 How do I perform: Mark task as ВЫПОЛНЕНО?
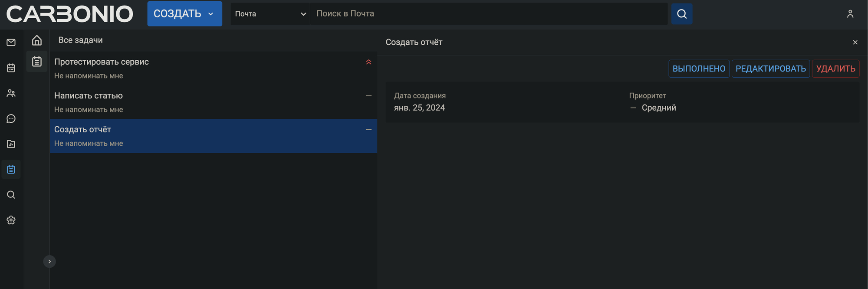click(699, 69)
